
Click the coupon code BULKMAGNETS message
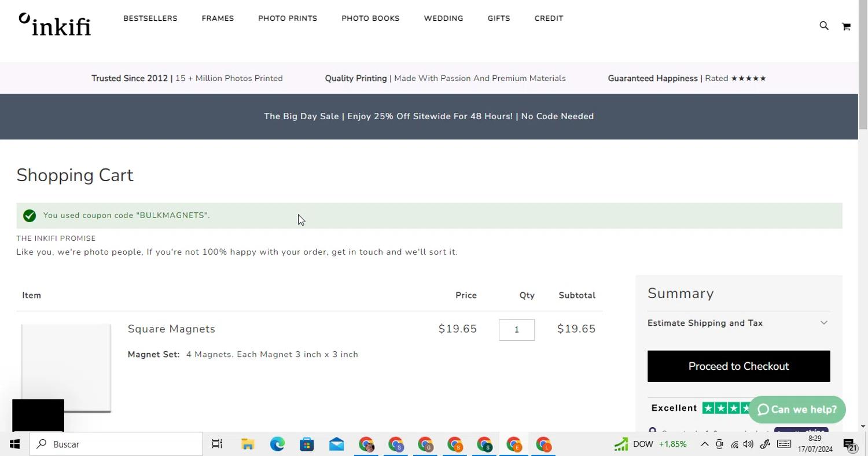click(126, 215)
